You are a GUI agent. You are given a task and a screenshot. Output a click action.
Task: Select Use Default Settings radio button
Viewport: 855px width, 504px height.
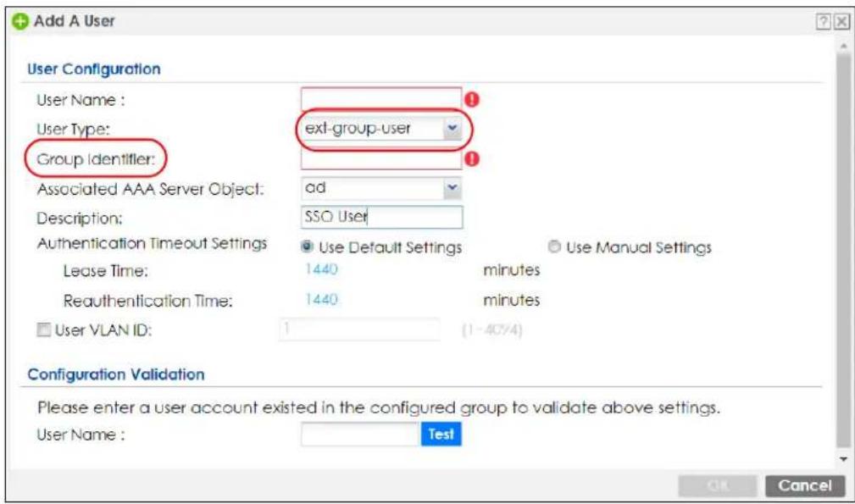[x=307, y=246]
